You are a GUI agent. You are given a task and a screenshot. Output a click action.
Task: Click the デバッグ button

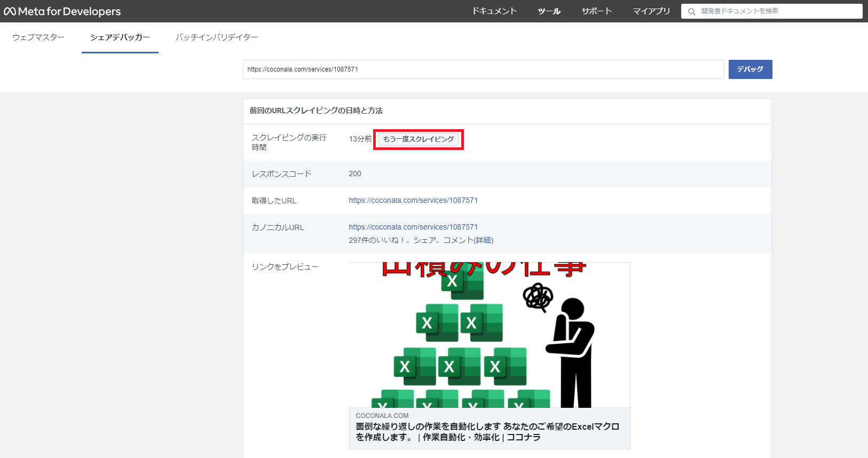point(750,69)
